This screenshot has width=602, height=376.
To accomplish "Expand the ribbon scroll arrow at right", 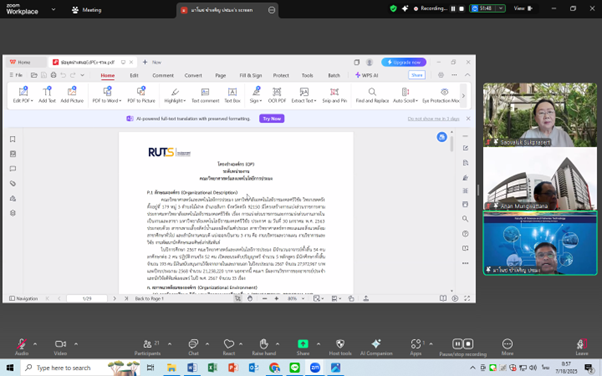I will click(463, 96).
